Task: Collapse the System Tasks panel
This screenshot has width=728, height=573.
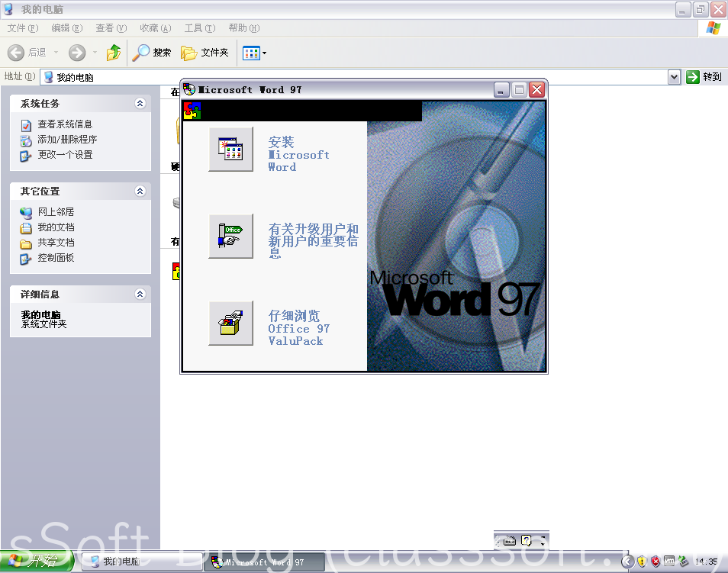Action: (140, 104)
